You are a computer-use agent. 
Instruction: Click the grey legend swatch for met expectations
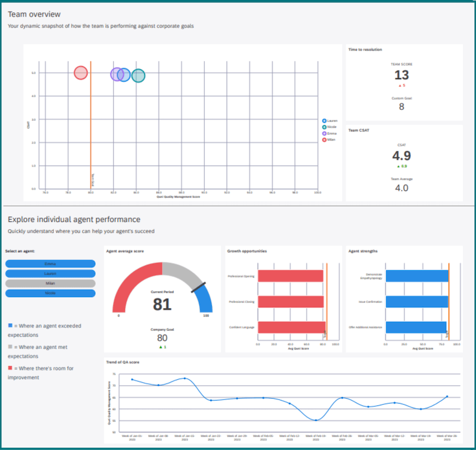pos(10,346)
